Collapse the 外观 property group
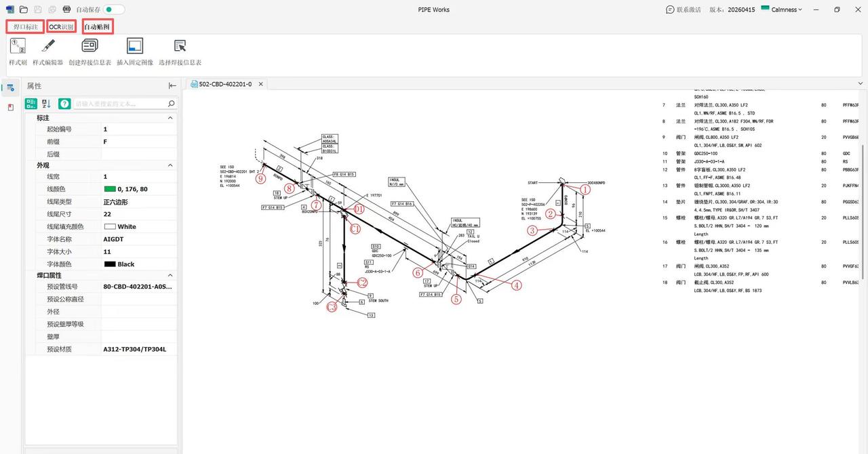The width and height of the screenshot is (868, 454). [x=170, y=165]
